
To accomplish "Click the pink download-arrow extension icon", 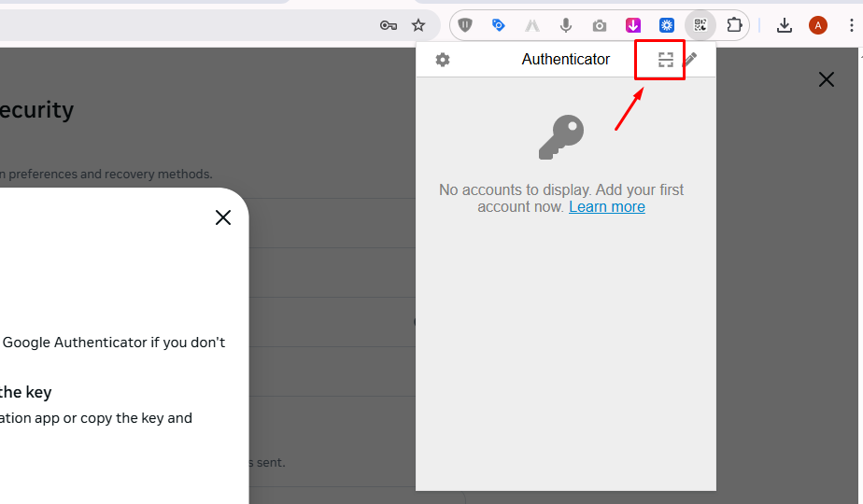I will click(633, 25).
